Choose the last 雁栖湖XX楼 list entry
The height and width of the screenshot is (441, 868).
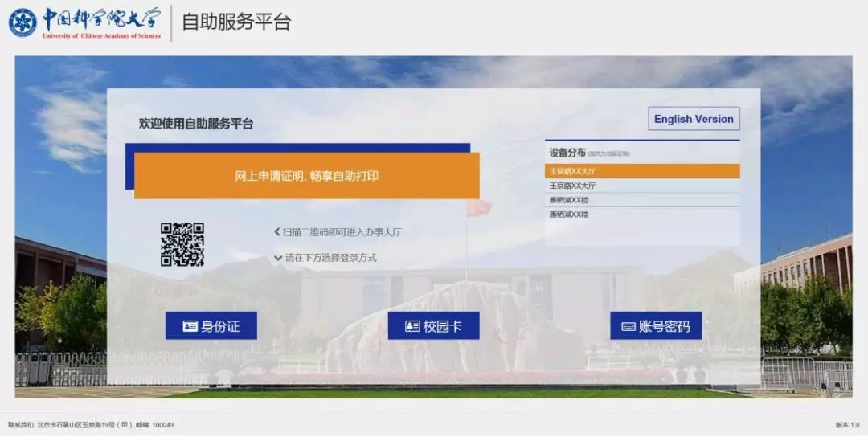pos(641,214)
